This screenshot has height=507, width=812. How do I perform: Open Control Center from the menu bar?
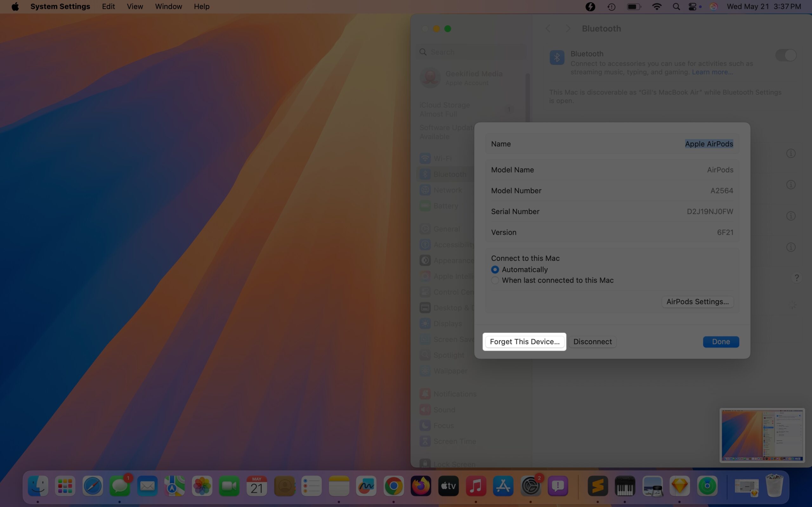tap(693, 6)
